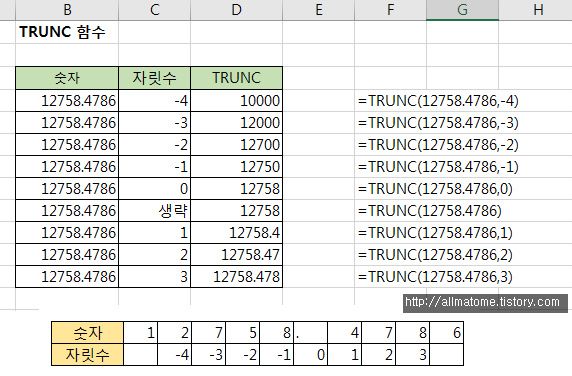Screen dimensions: 572x376
Task: Click formula =TRUNC(12758.4786,-1)
Action: point(438,167)
